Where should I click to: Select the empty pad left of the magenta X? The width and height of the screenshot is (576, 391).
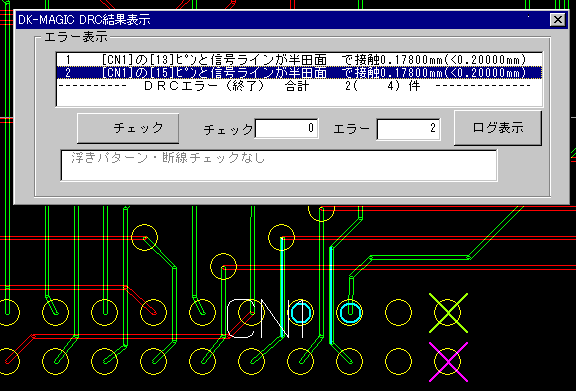pyautogui.click(x=399, y=362)
